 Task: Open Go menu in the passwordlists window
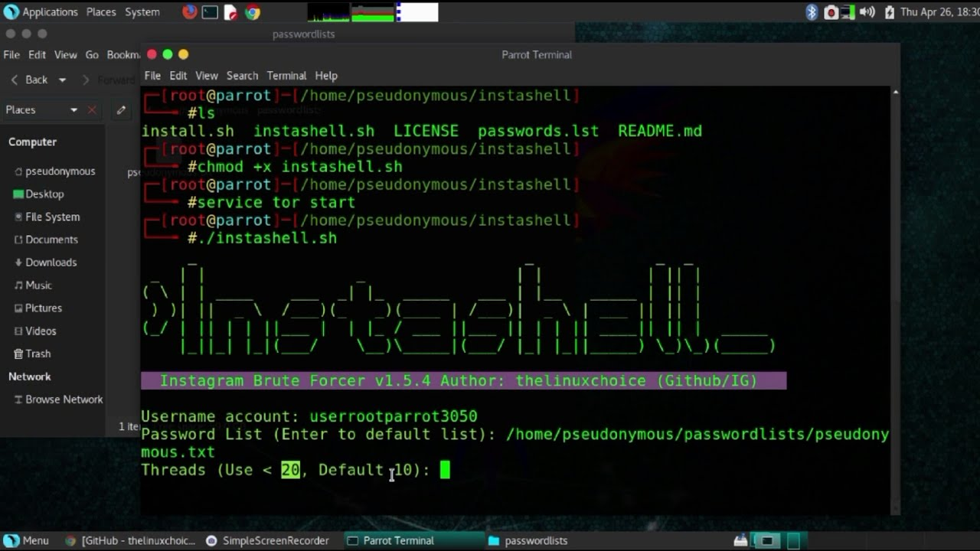coord(92,55)
